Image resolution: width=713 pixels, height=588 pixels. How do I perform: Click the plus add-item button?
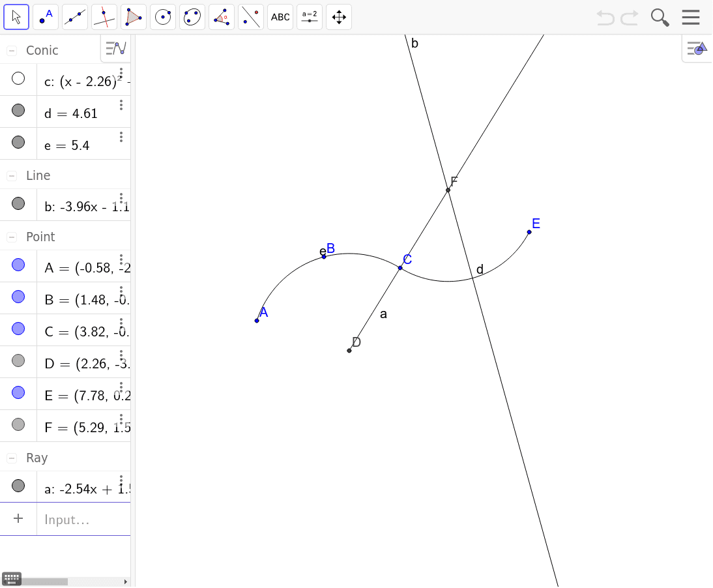pos(18,518)
